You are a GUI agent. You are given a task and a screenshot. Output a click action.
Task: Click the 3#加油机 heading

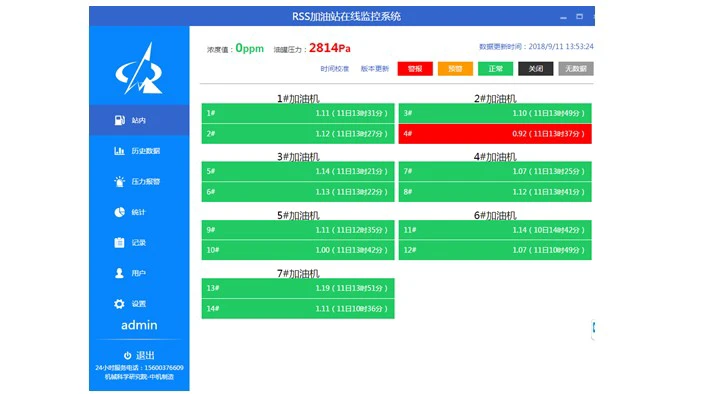(x=298, y=157)
